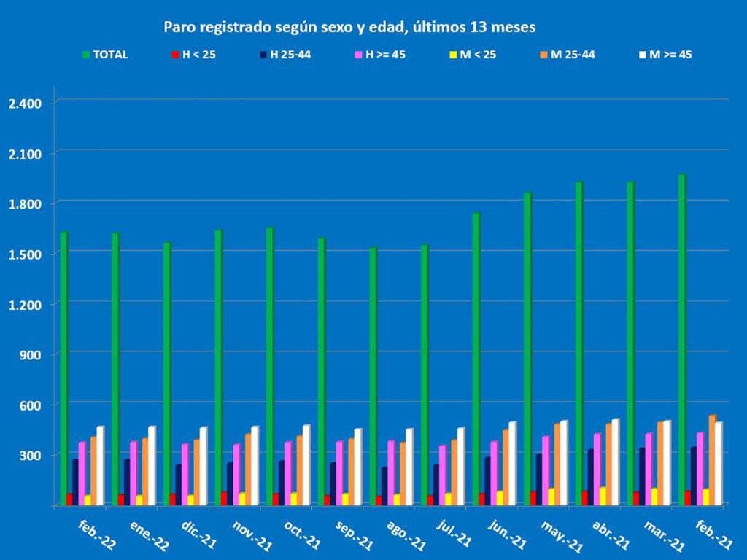This screenshot has width=747, height=560.
Task: Click the orange M 25-44 legend swatch
Action: 544,55
